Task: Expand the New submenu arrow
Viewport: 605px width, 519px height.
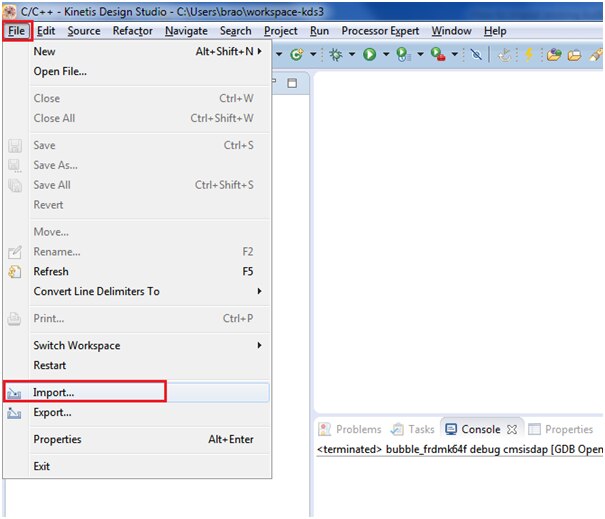Action: tap(260, 51)
